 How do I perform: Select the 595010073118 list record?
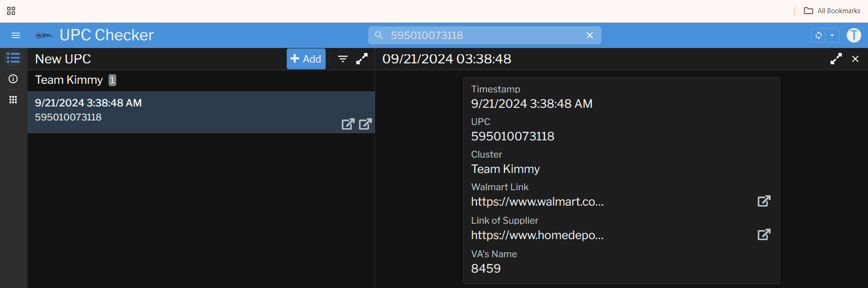tap(181, 110)
